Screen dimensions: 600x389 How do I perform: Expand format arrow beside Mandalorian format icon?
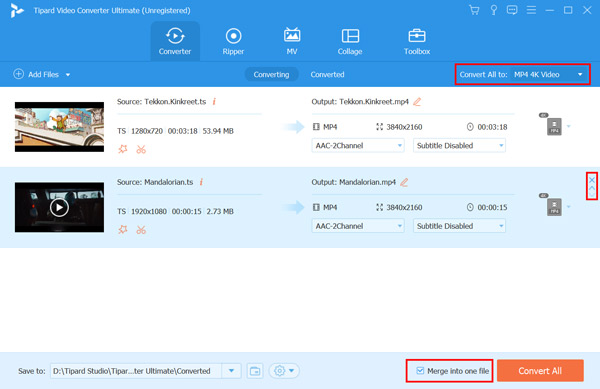(x=569, y=207)
